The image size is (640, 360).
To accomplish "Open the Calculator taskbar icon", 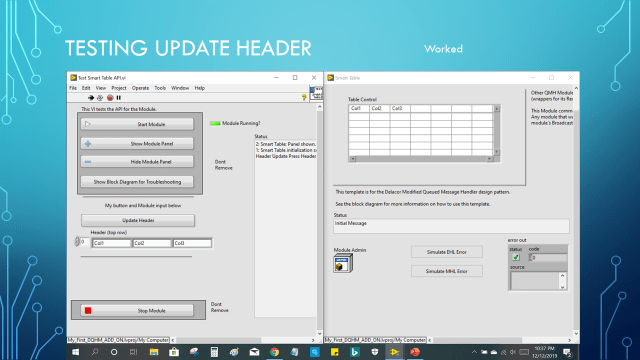I will [214, 352].
